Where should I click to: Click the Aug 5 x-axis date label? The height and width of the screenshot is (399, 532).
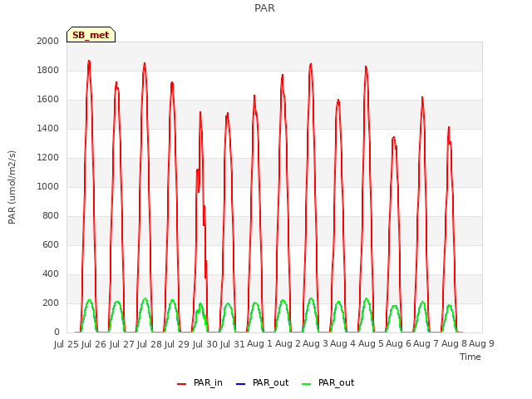[x=371, y=344]
